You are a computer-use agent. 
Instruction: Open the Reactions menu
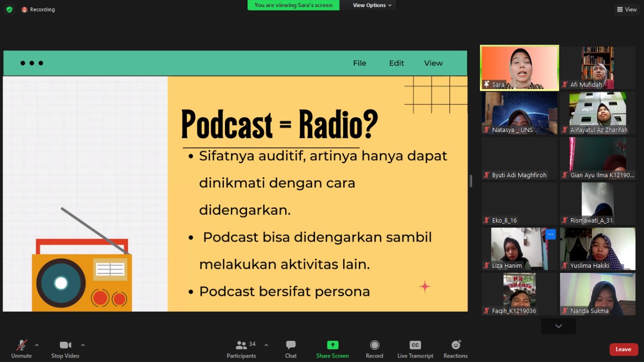click(x=455, y=345)
